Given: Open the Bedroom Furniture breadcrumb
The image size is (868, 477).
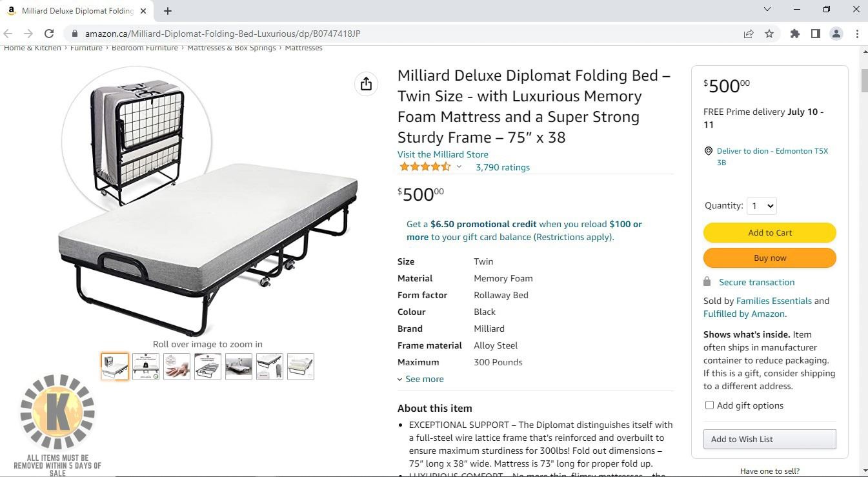Looking at the screenshot, I should [x=145, y=48].
